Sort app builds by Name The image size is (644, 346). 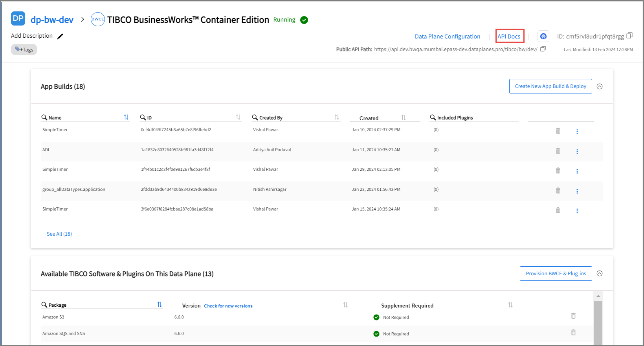click(x=126, y=117)
